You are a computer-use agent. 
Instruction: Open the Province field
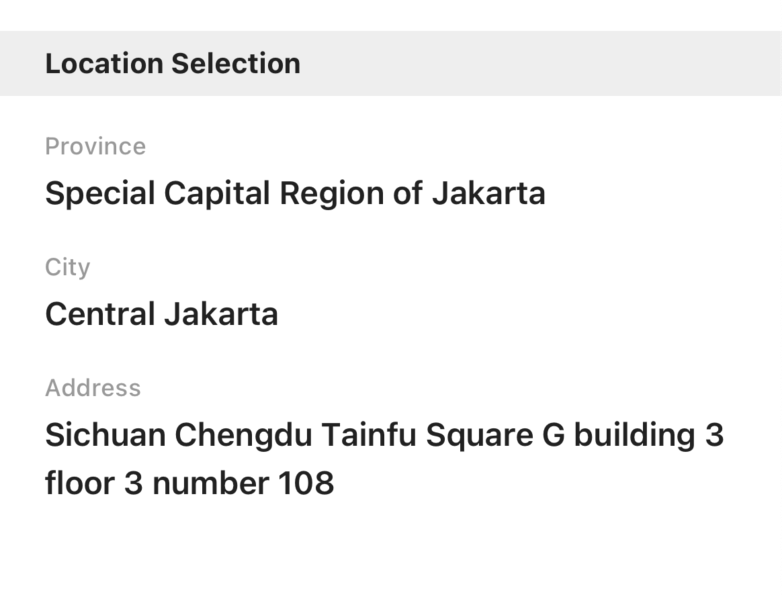point(391,171)
